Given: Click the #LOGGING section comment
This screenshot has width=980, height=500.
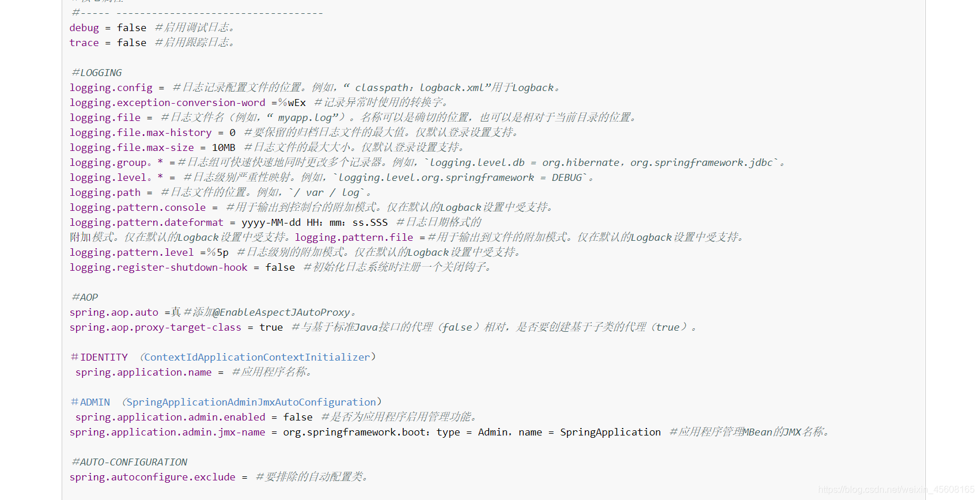Looking at the screenshot, I should coord(97,73).
